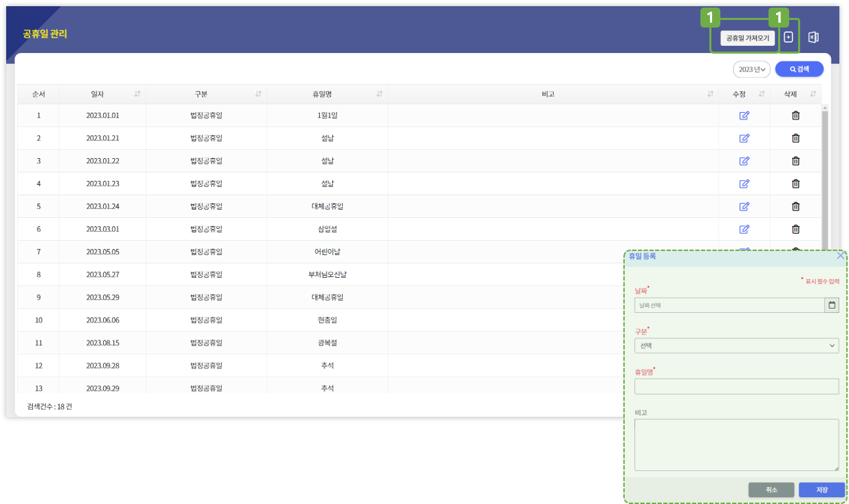Edit the 2023.01.23 설날 row
The image size is (849, 504).
pos(744,184)
